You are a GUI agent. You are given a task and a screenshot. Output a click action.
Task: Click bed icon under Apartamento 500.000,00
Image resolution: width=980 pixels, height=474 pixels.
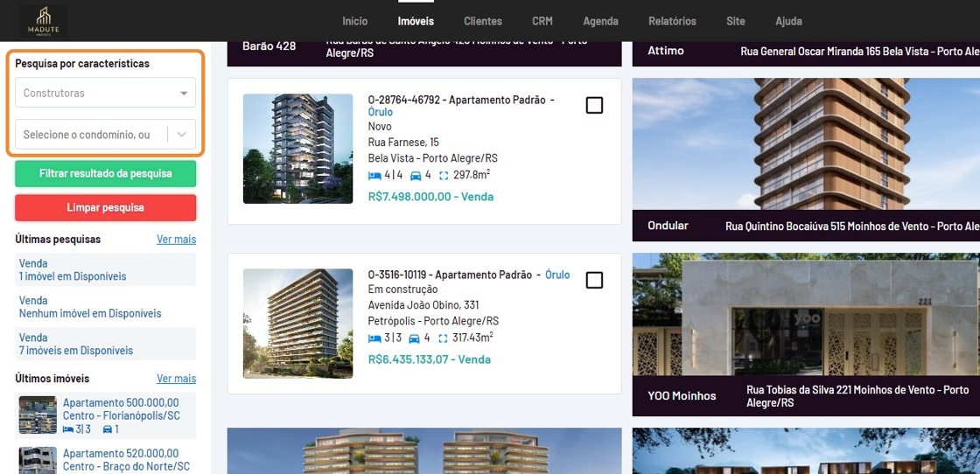[x=68, y=429]
